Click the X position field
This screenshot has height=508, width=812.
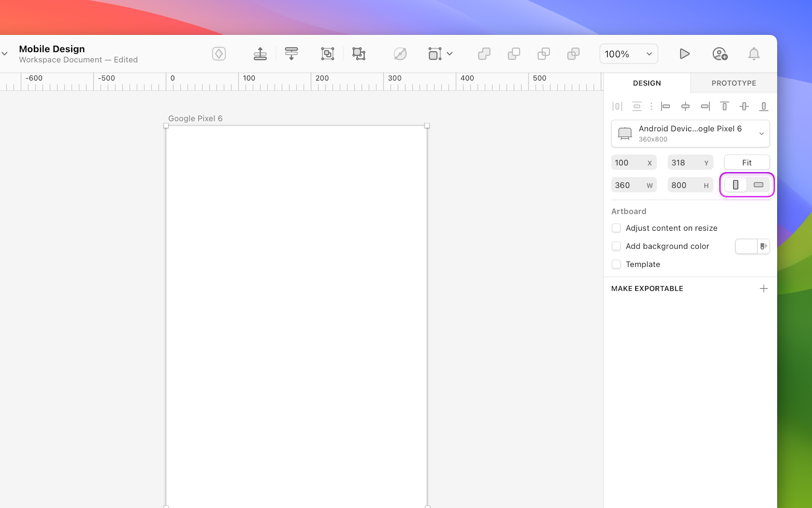[634, 163]
